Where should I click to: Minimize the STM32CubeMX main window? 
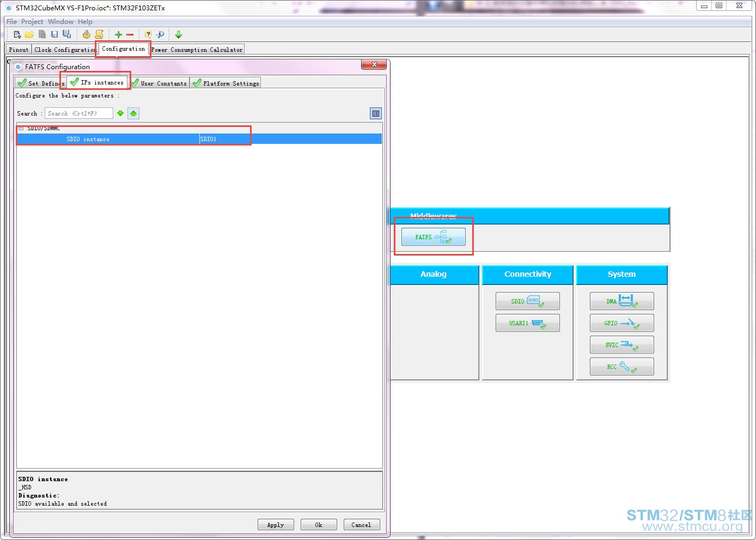(x=704, y=5)
